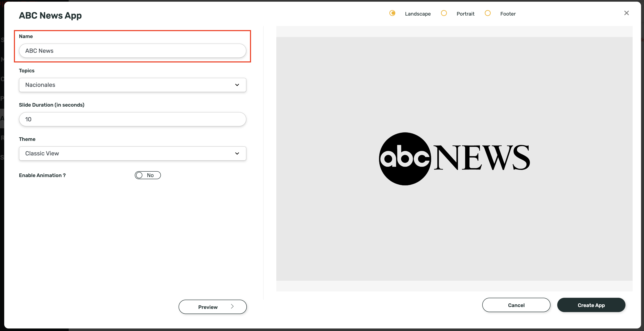Screen dimensions: 644x331
Task: Click the Cancel button
Action: tap(516, 305)
